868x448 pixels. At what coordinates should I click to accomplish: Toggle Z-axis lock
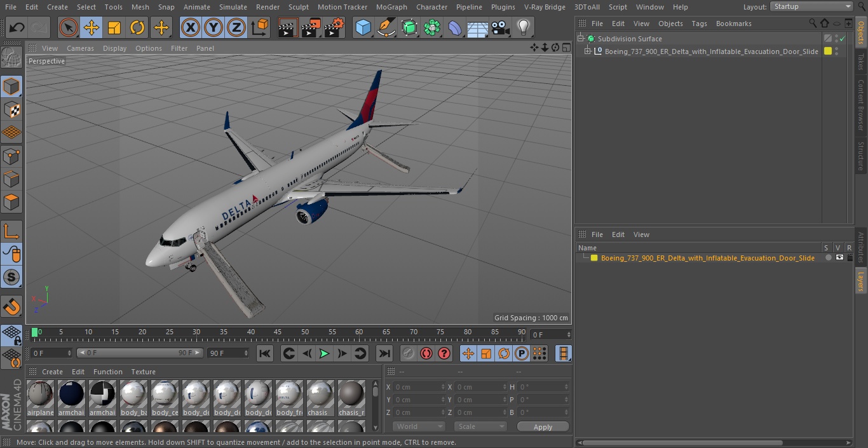pyautogui.click(x=236, y=27)
